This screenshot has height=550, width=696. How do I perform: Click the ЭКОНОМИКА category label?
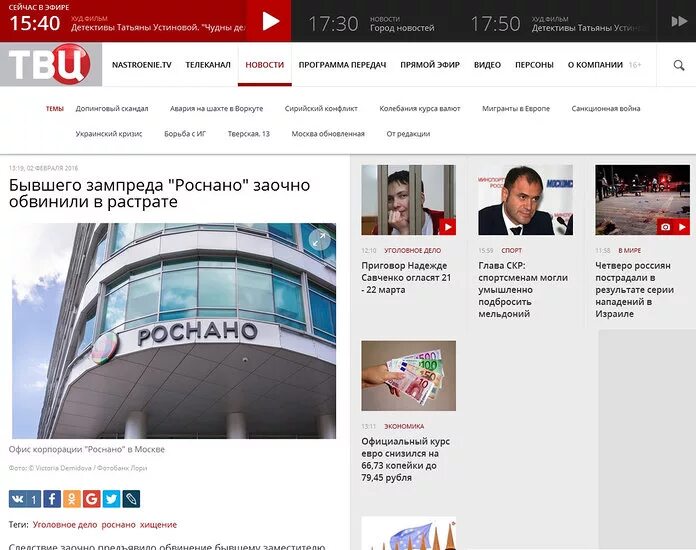click(404, 426)
